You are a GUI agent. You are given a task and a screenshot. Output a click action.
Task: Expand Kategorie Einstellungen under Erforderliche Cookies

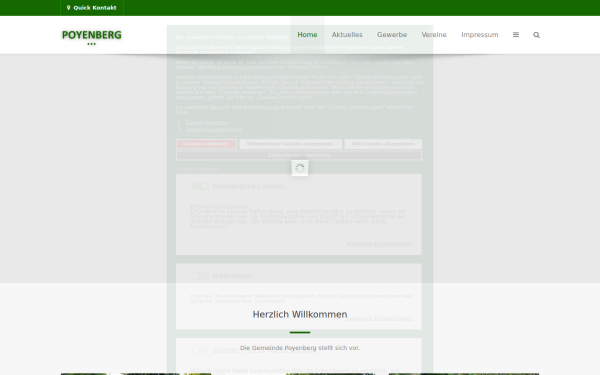pos(380,244)
